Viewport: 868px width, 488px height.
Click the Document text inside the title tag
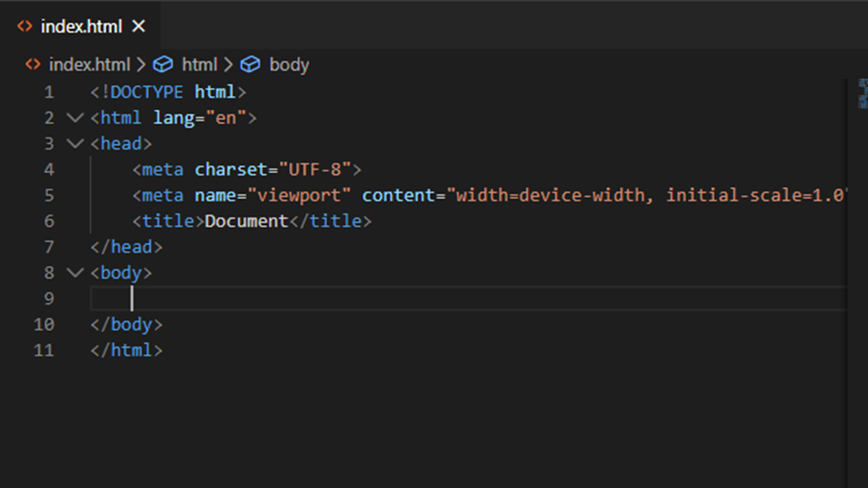coord(246,221)
